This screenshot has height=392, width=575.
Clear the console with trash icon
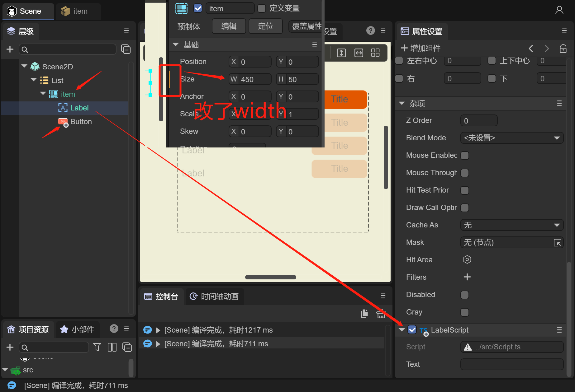[381, 314]
